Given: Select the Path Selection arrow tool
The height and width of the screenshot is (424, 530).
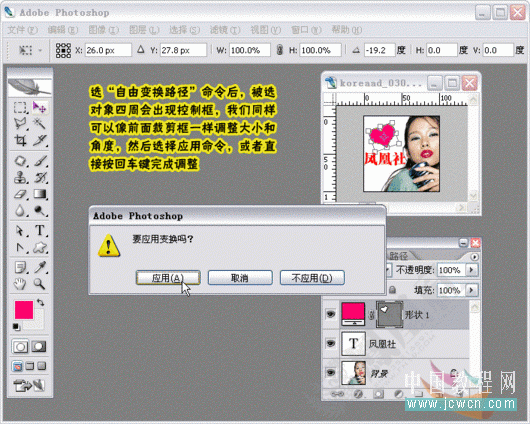Looking at the screenshot, I should 20,231.
